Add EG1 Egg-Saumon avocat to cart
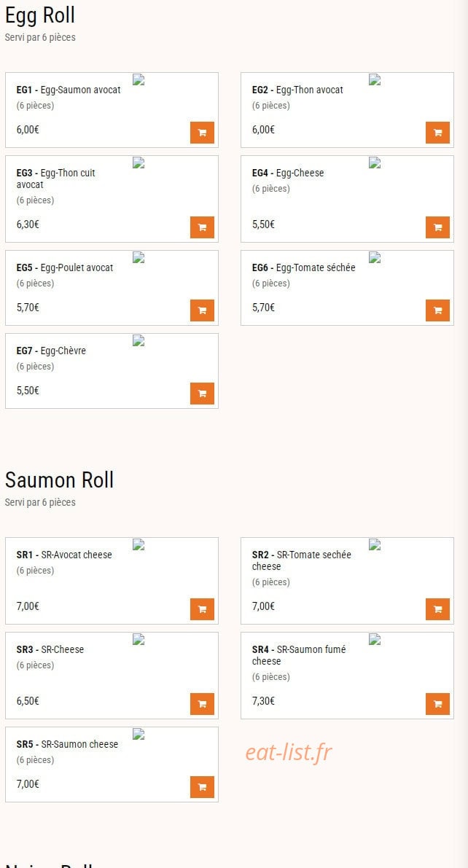The image size is (468, 868). [x=202, y=133]
